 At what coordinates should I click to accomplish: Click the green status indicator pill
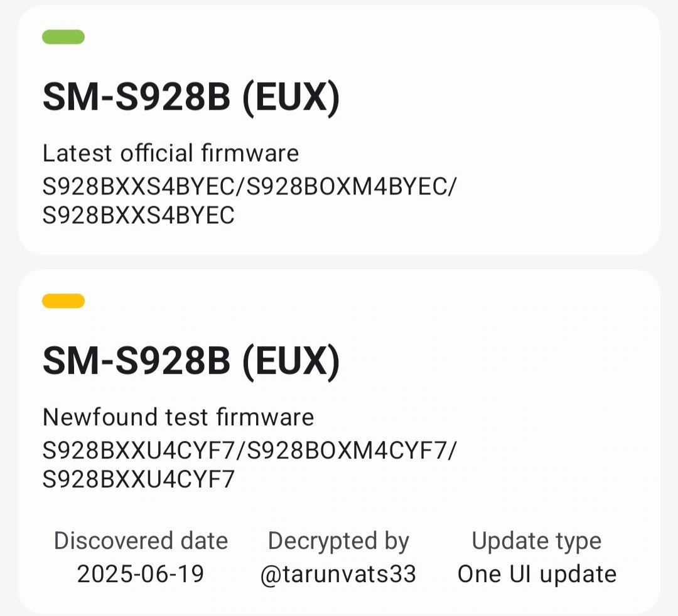pos(63,37)
